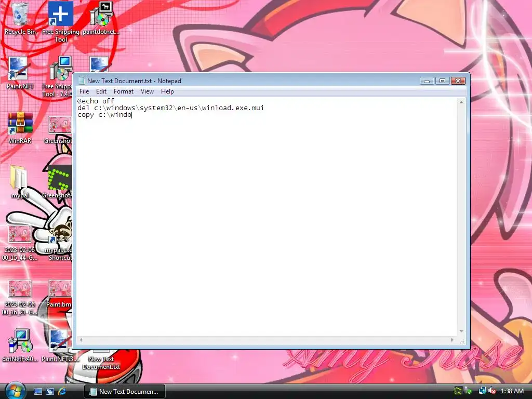Select the Greenshot image thumbnail icon
The height and width of the screenshot is (399, 532).
59,130
